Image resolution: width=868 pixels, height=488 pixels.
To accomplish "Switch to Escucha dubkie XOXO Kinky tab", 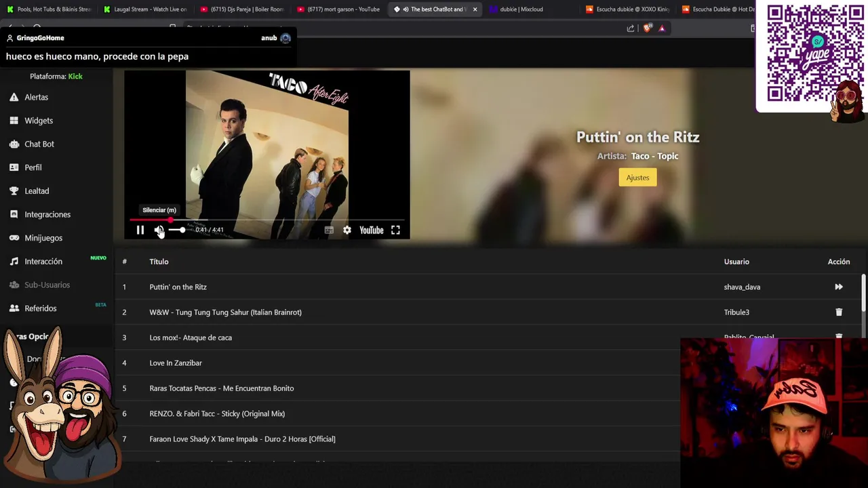I will click(628, 9).
